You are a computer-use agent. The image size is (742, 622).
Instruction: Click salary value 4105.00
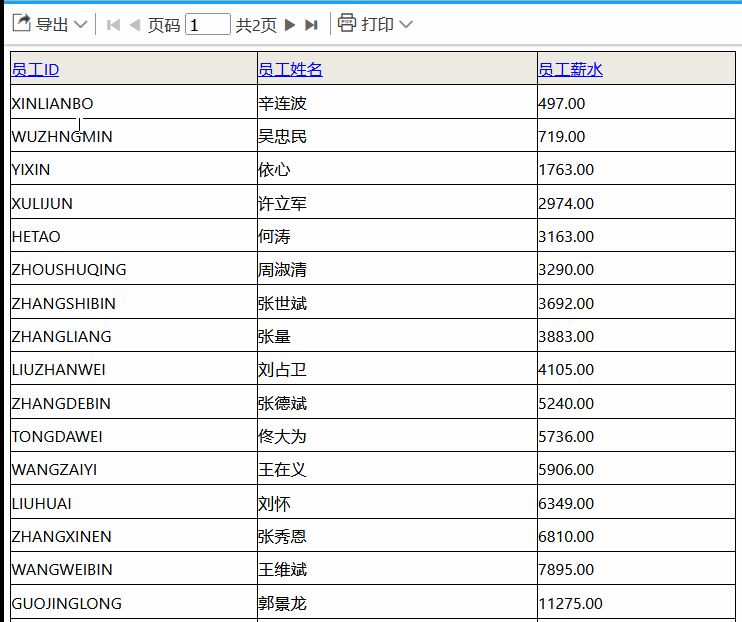click(x=566, y=370)
